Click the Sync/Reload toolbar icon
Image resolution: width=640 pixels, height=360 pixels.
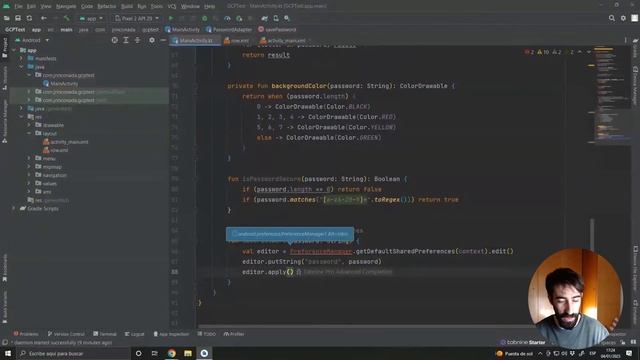coord(29,18)
